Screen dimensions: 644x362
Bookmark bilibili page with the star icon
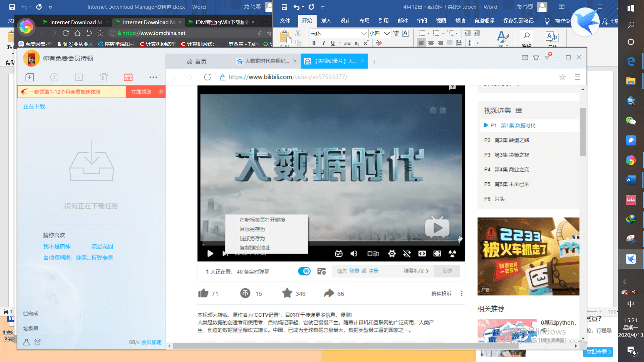pos(562,77)
